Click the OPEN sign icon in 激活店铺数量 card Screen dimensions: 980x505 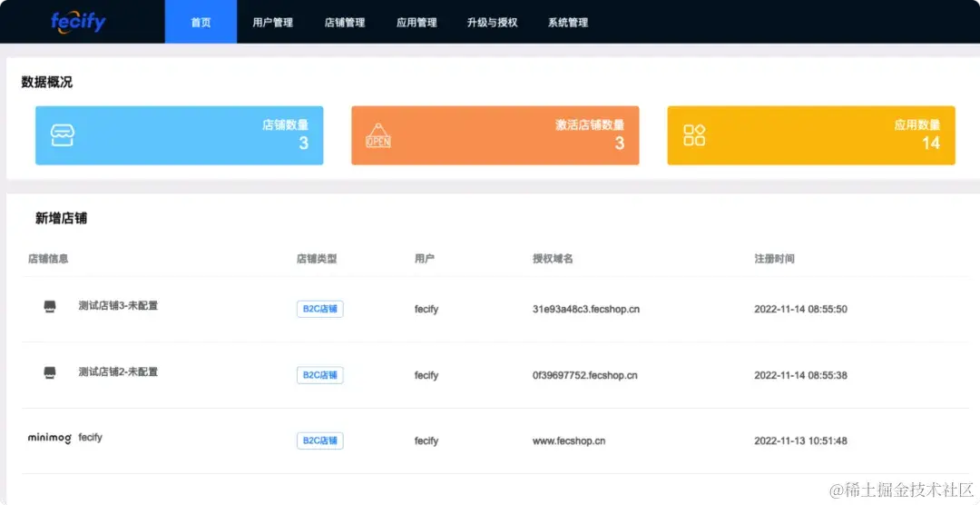[378, 135]
